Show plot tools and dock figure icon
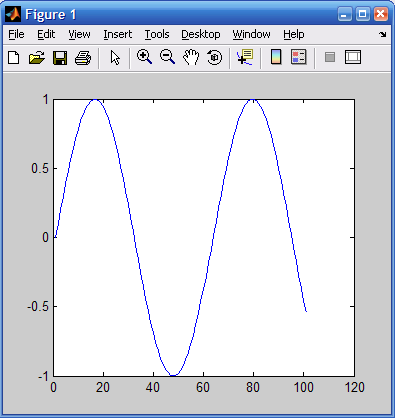 click(x=353, y=57)
